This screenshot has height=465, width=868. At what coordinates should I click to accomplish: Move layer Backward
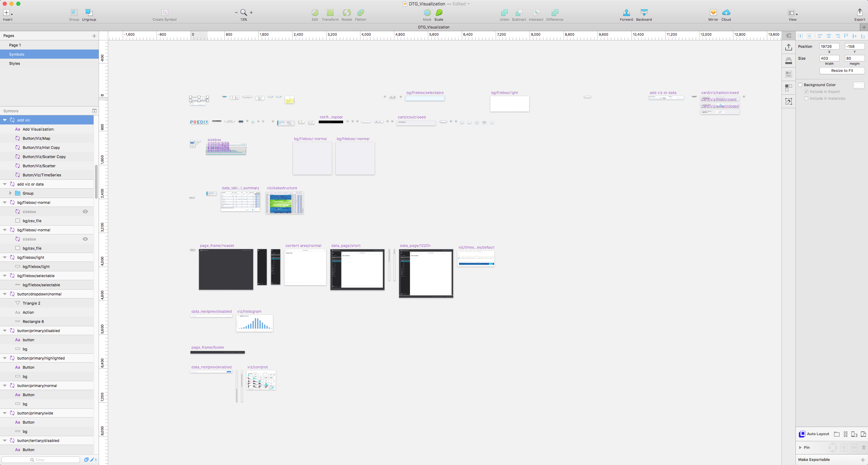click(644, 13)
